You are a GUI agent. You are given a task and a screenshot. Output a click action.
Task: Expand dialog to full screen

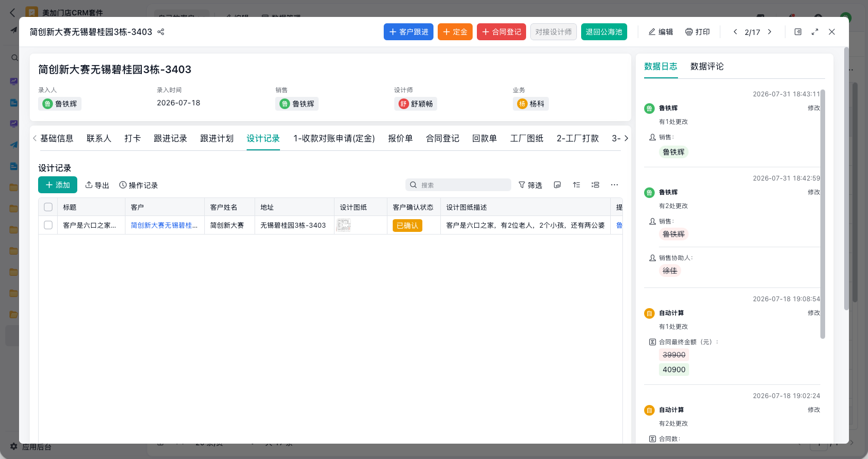tap(815, 32)
